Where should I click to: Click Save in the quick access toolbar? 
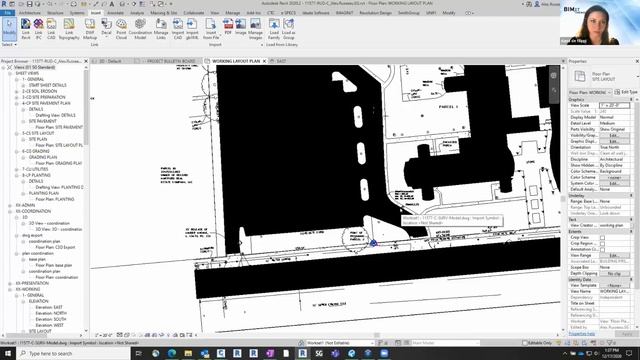(x=29, y=4)
